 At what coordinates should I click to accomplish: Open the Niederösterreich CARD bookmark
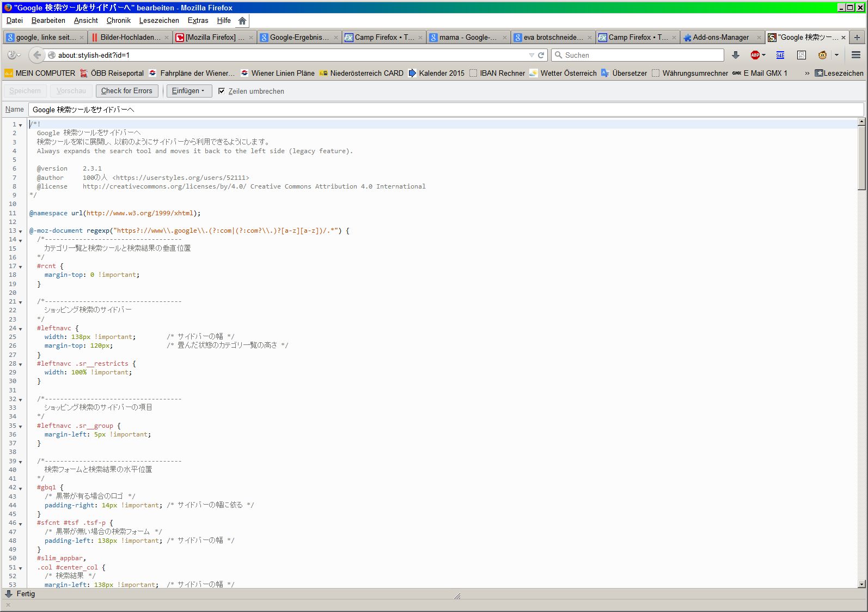click(x=362, y=73)
